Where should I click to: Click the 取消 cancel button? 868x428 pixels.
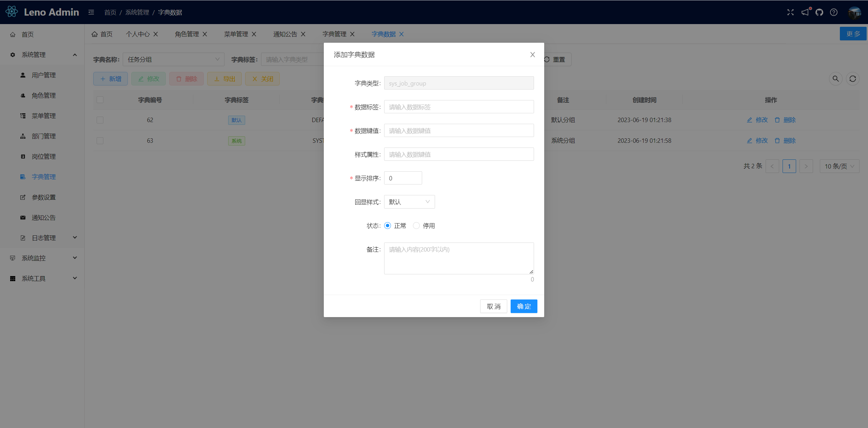click(x=493, y=306)
